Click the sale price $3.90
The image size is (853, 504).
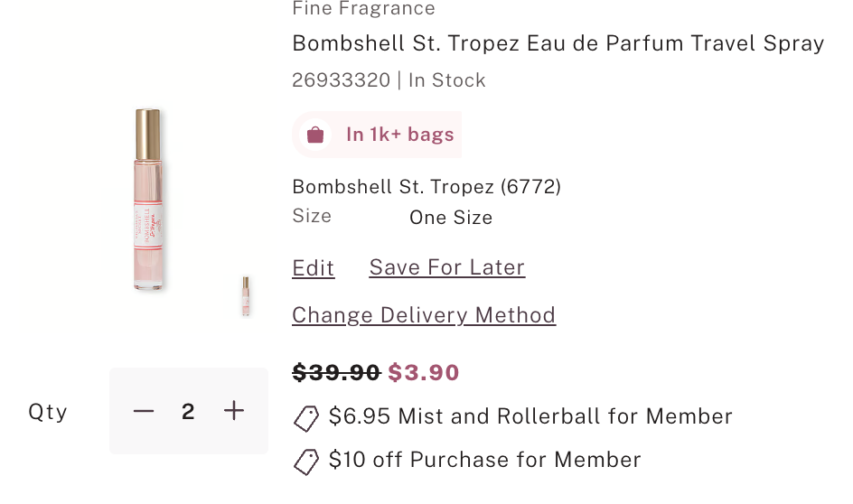pos(424,372)
